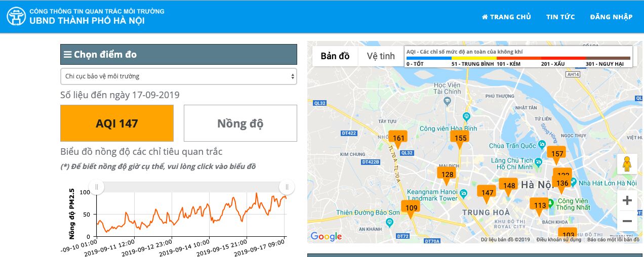
Task: Select the AQI 155 station marker
Action: tap(460, 138)
